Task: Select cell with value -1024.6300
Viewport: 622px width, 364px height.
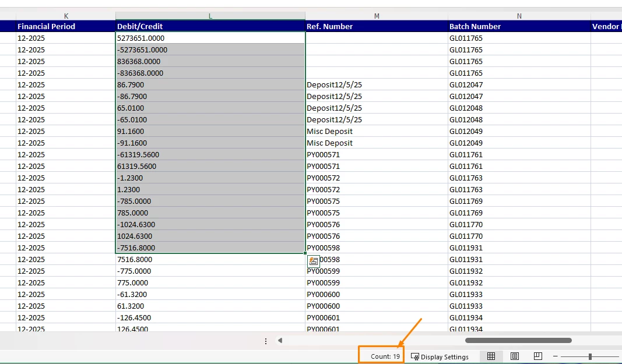Action: pyautogui.click(x=210, y=224)
